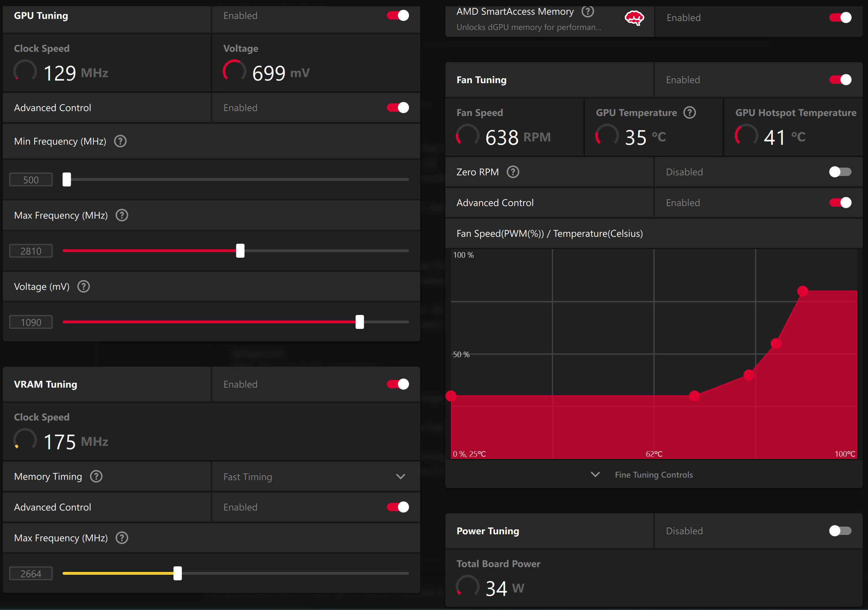Click the 62°C axis label on fan graph
This screenshot has width=868, height=610.
click(x=654, y=454)
